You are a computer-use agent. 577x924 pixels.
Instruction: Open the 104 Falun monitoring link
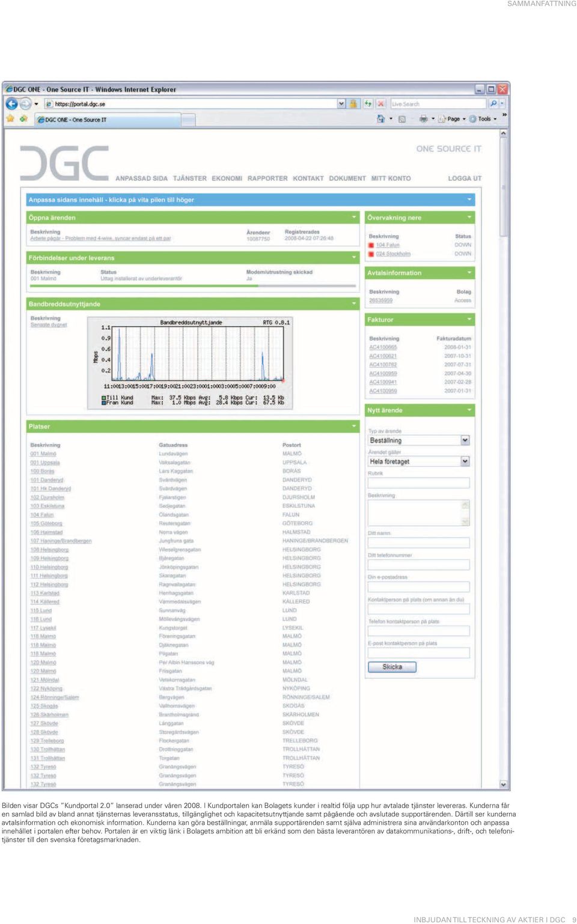tap(388, 245)
